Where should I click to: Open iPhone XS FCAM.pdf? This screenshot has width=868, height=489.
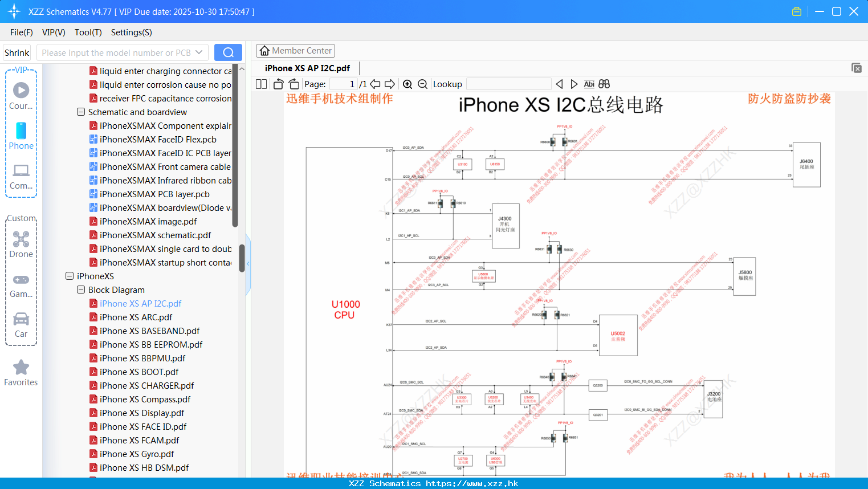[x=139, y=441]
